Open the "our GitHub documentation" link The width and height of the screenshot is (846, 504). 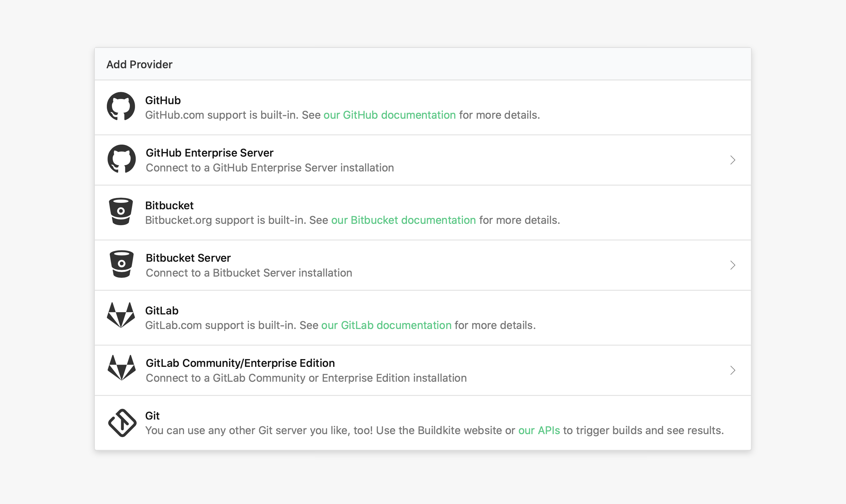[x=389, y=115]
